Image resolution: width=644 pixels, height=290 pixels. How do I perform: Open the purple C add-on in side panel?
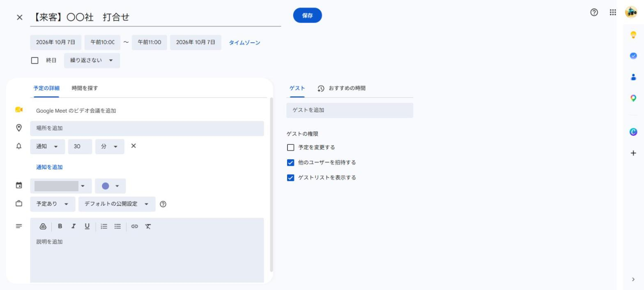point(633,132)
